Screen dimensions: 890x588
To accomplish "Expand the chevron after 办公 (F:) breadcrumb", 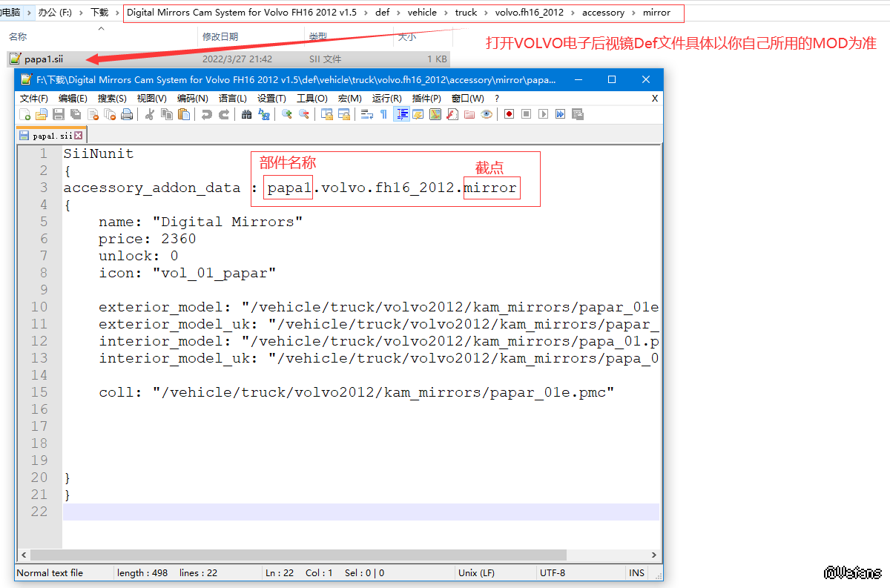I will 81,13.
